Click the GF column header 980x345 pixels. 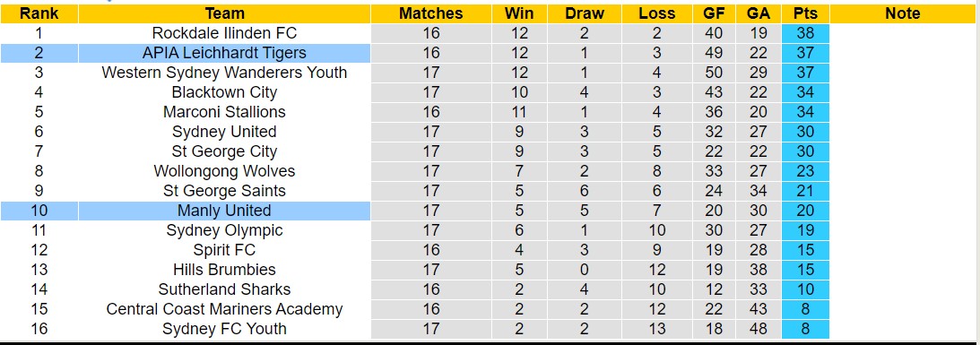713,13
